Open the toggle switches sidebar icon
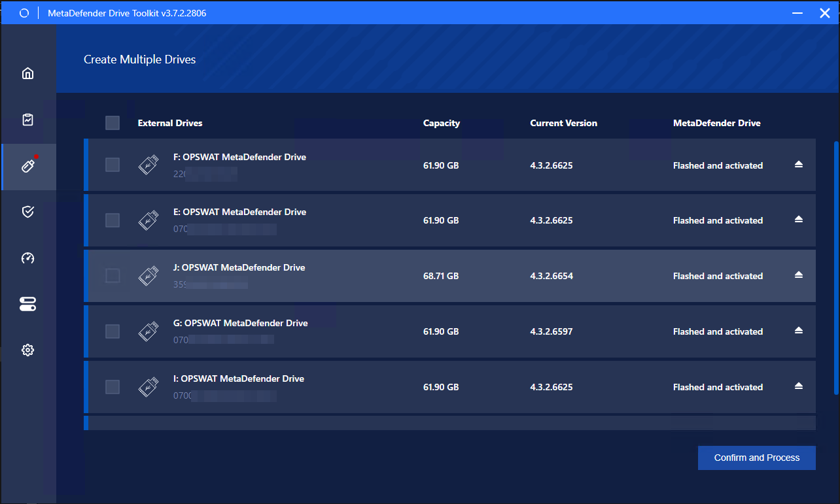Image resolution: width=840 pixels, height=504 pixels. click(27, 304)
